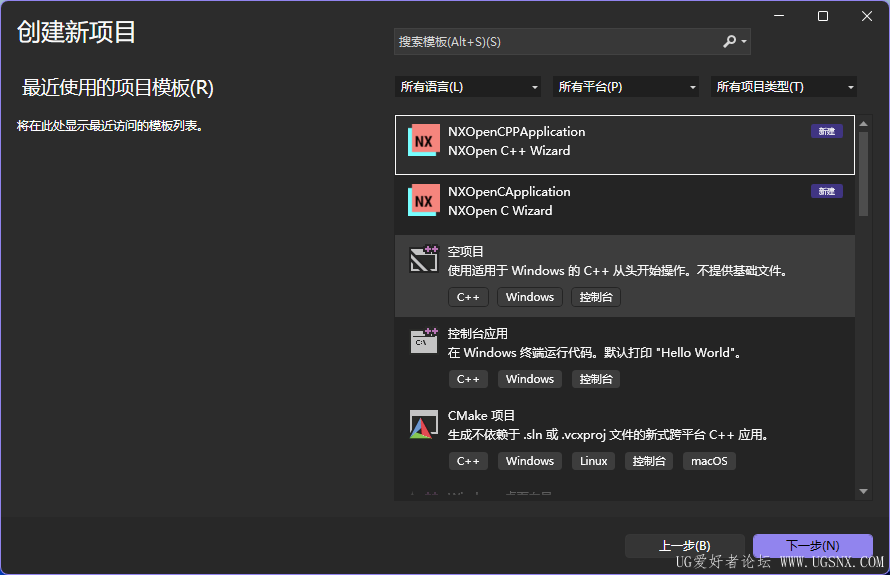
Task: Open the 所有平台(P) platform dropdown
Action: click(x=625, y=87)
